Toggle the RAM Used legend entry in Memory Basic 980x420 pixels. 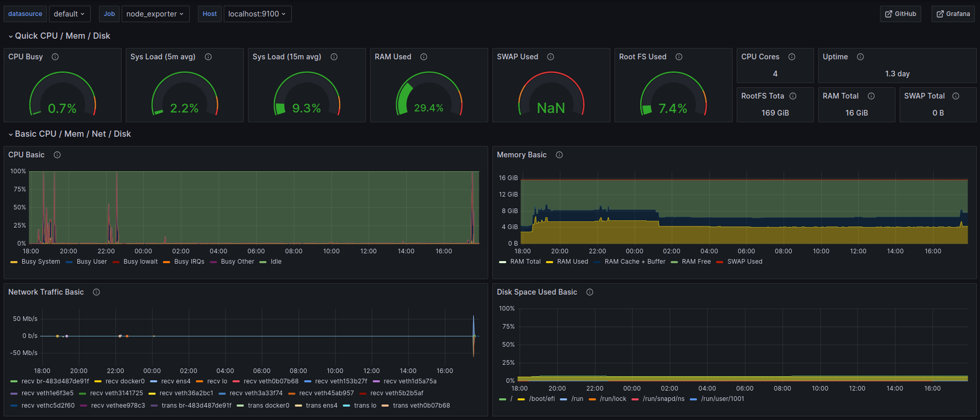573,262
